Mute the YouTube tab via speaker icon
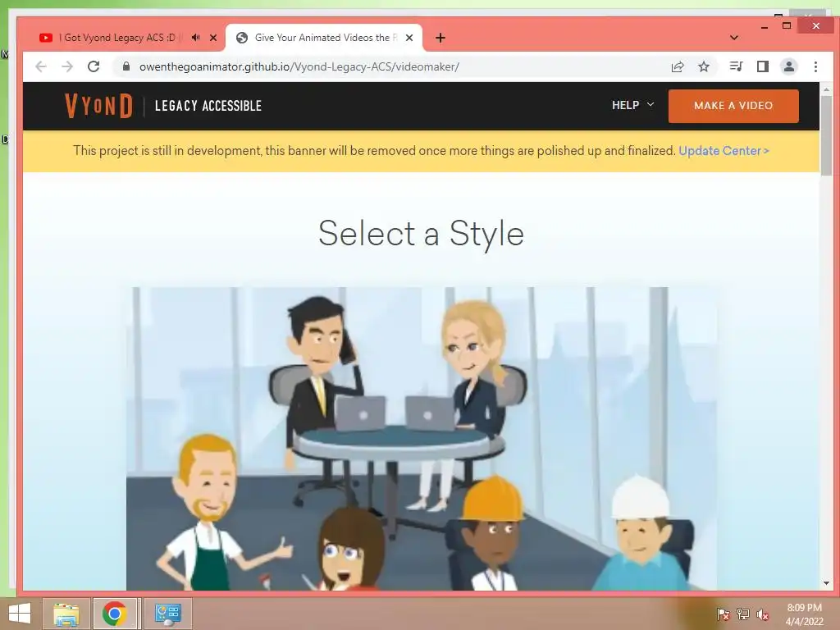 pyautogui.click(x=196, y=38)
